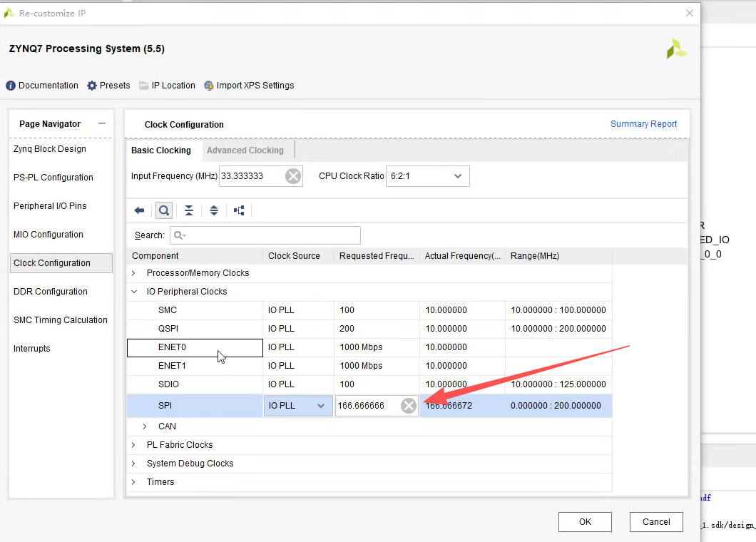The width and height of the screenshot is (756, 542).
Task: Click the search field magnifier dropdown icon
Action: click(180, 235)
